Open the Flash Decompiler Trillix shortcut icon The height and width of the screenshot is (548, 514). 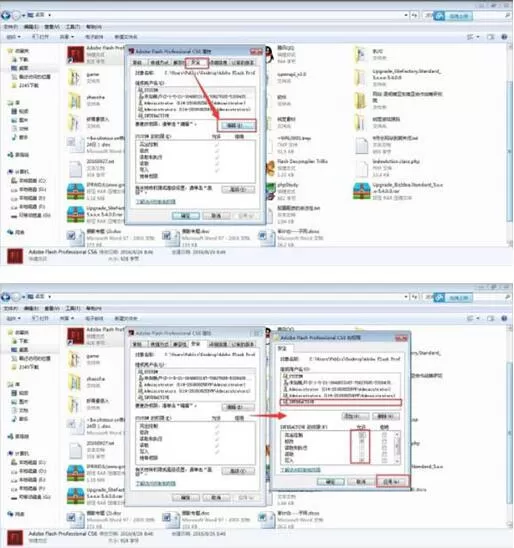[x=270, y=168]
